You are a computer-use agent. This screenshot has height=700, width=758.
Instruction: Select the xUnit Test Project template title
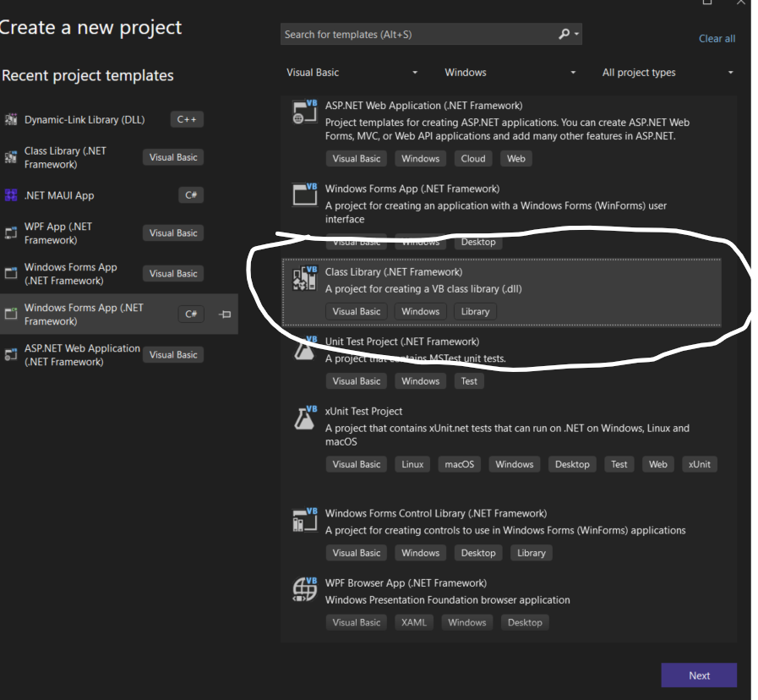coord(363,411)
